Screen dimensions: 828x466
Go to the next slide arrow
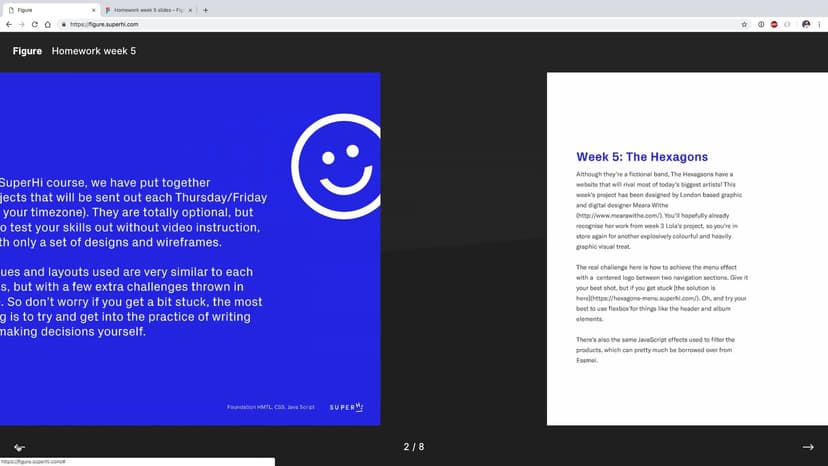point(808,447)
